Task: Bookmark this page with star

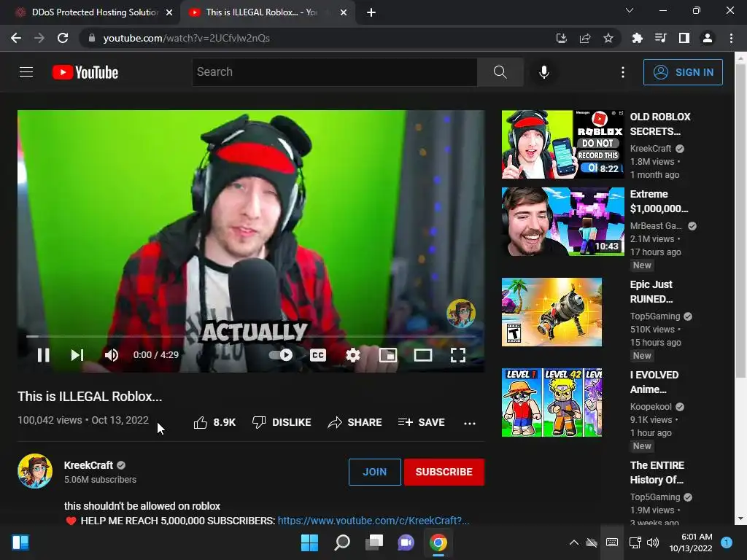Action: [x=608, y=38]
